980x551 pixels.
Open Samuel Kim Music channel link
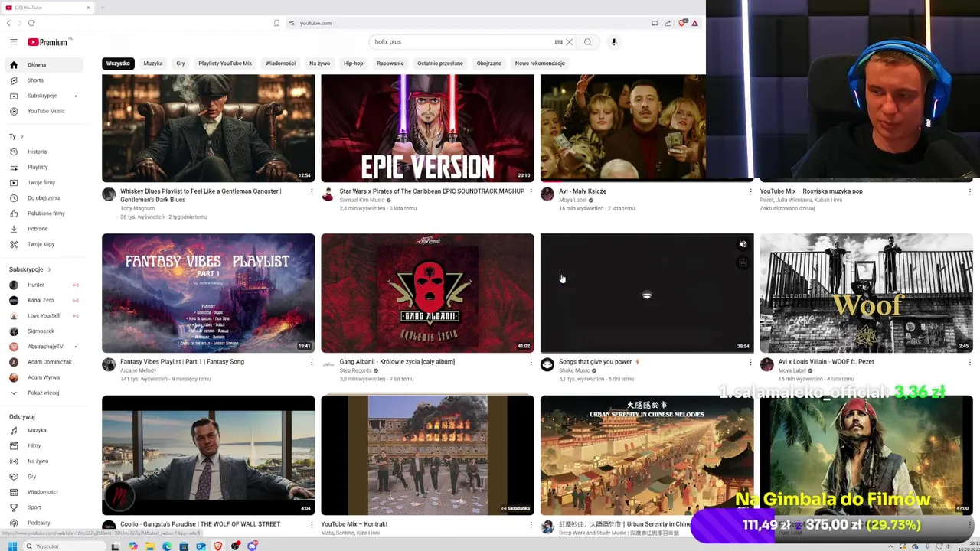(x=362, y=200)
